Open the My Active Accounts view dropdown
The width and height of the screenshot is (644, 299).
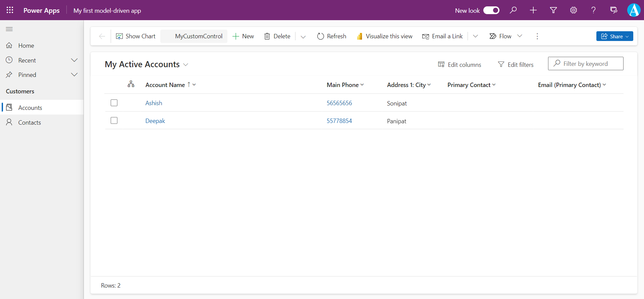185,65
